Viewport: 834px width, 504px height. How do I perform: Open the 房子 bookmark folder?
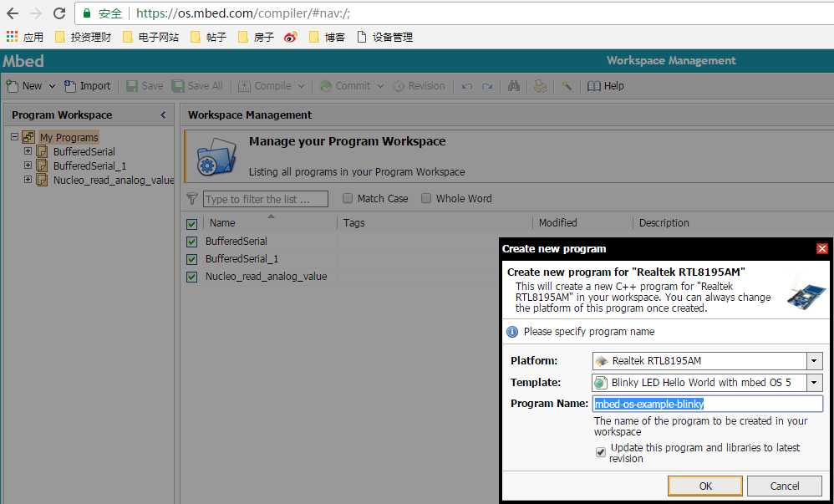[256, 37]
